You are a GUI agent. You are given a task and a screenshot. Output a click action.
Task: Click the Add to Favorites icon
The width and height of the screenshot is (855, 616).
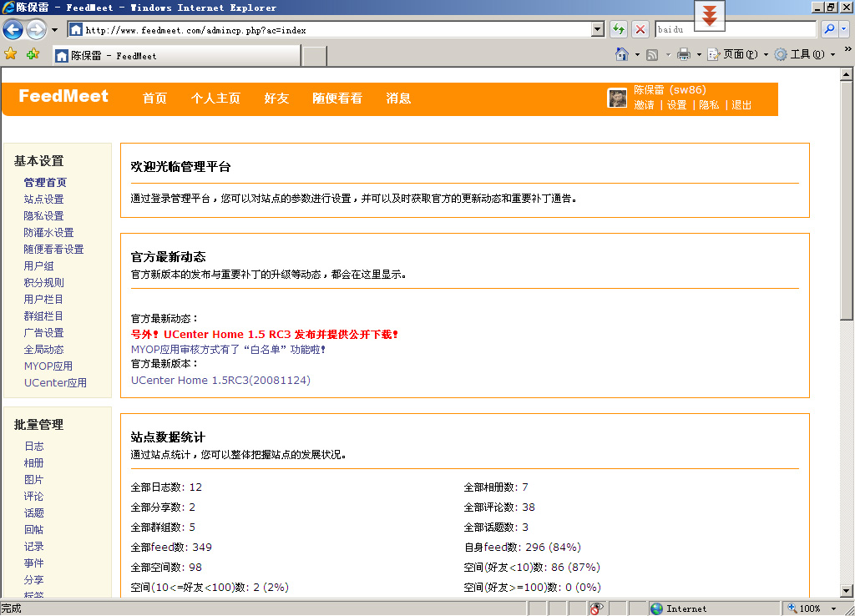click(x=33, y=53)
